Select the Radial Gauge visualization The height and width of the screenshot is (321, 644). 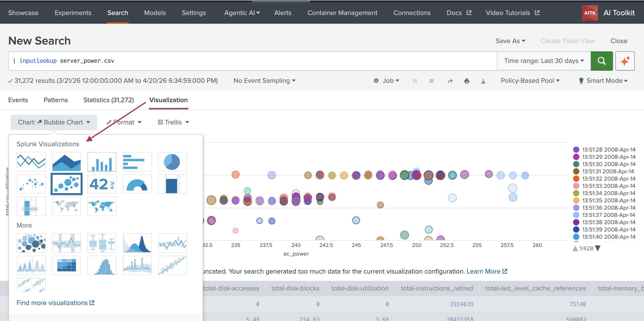pyautogui.click(x=137, y=184)
